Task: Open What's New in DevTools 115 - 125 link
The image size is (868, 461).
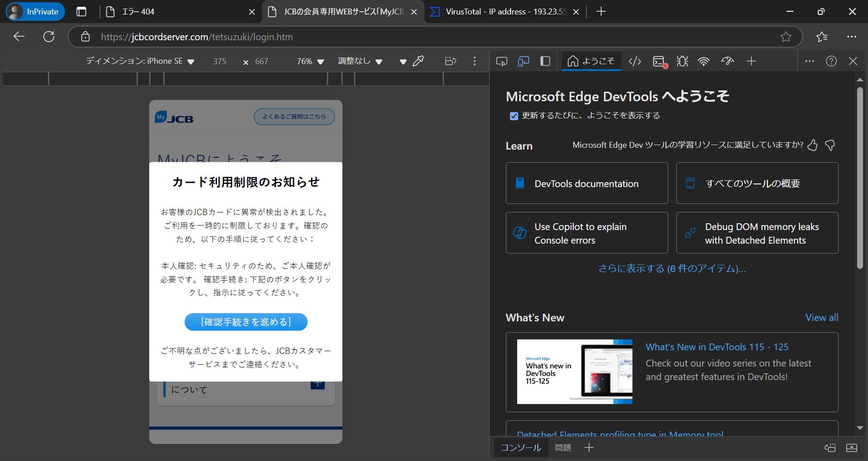Action: point(717,347)
